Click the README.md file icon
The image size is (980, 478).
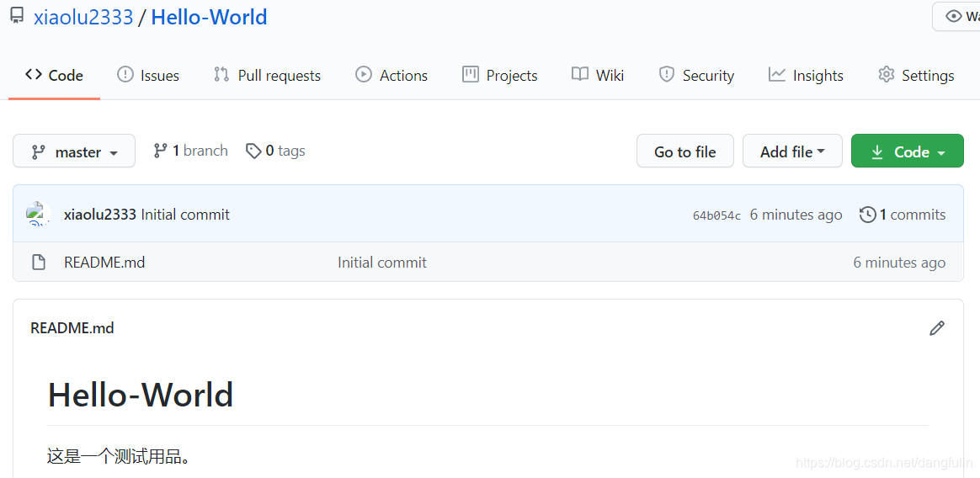coord(39,263)
